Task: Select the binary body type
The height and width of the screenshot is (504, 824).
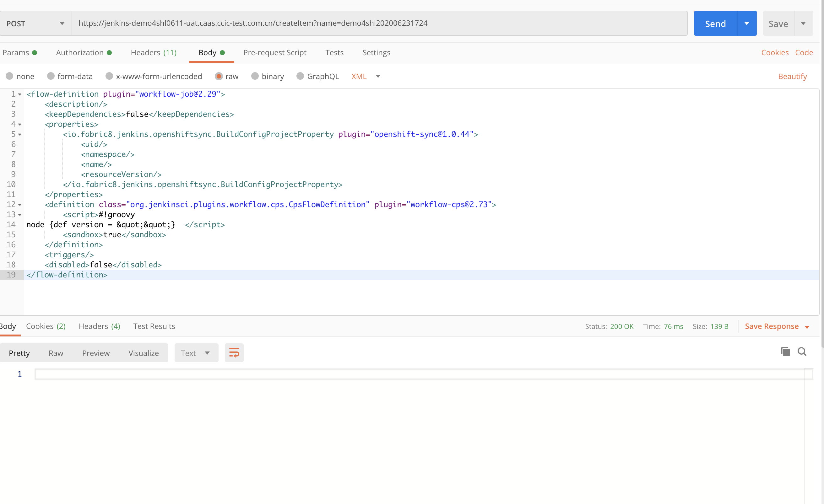Action: (x=268, y=76)
